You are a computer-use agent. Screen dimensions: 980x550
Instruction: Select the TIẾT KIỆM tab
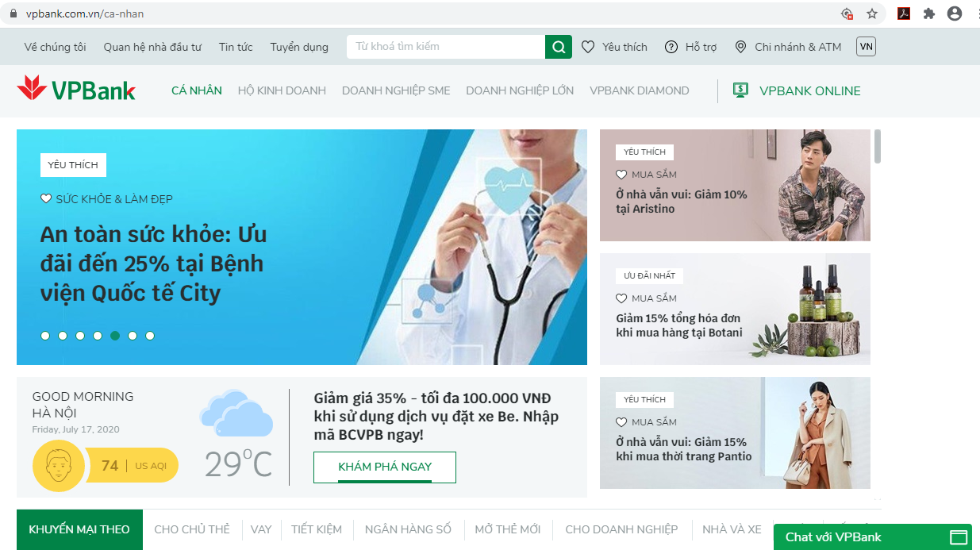317,529
